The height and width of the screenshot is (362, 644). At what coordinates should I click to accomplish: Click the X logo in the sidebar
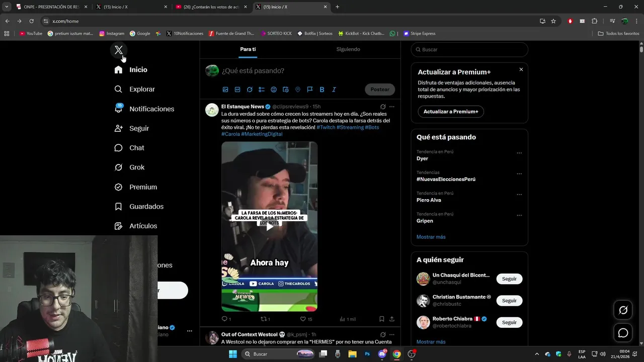[119, 50]
